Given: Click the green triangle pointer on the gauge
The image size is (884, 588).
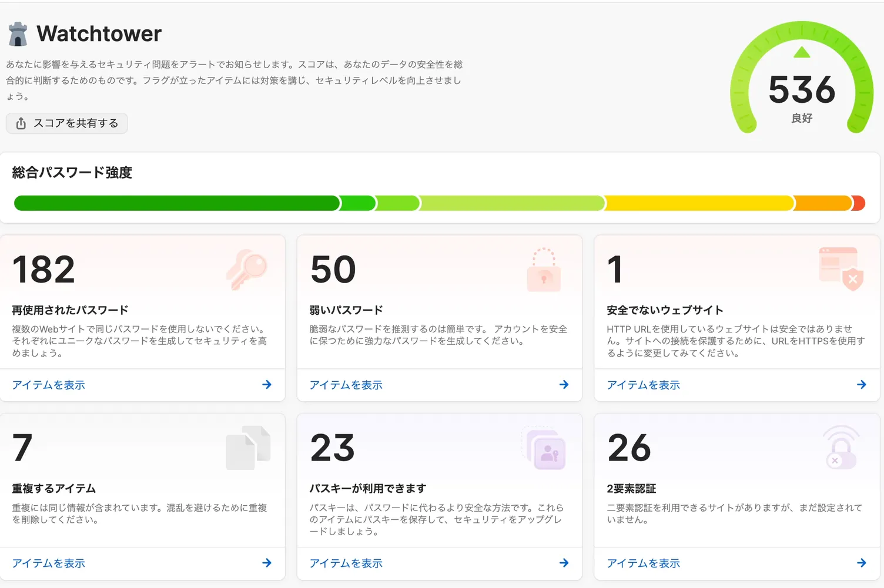Looking at the screenshot, I should pyautogui.click(x=802, y=52).
